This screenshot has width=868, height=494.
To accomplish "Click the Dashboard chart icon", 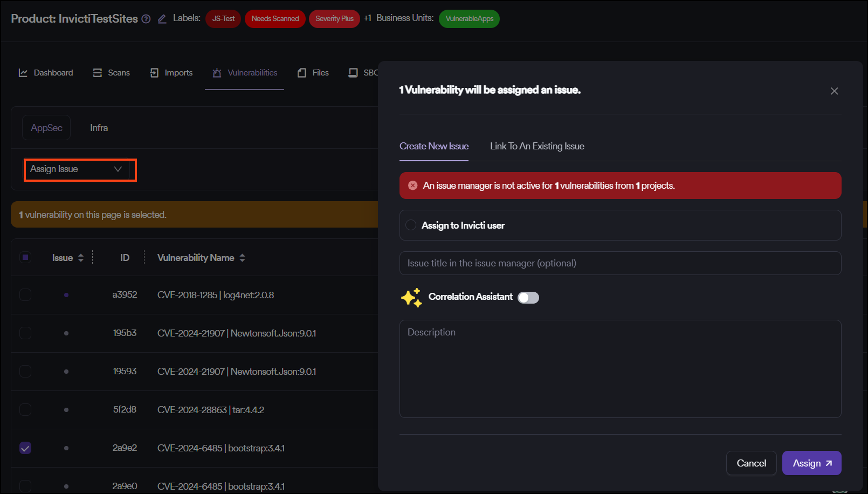I will click(x=23, y=73).
